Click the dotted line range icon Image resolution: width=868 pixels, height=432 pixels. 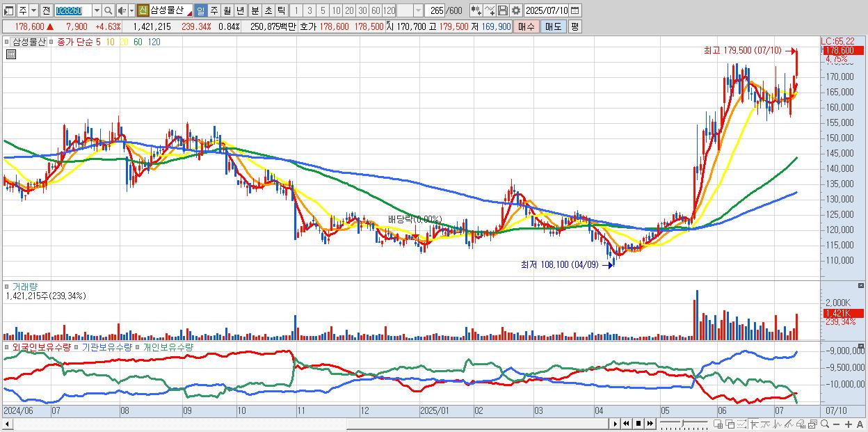point(741,424)
